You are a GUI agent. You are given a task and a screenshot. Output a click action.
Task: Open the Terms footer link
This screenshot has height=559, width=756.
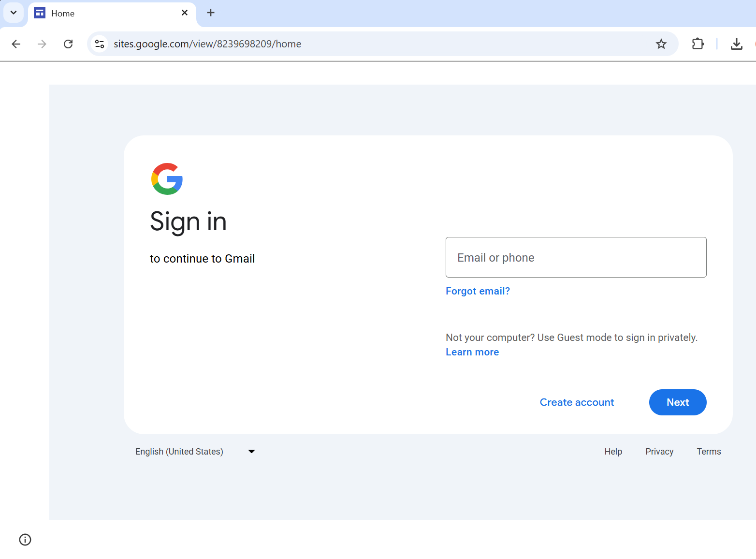tap(709, 452)
